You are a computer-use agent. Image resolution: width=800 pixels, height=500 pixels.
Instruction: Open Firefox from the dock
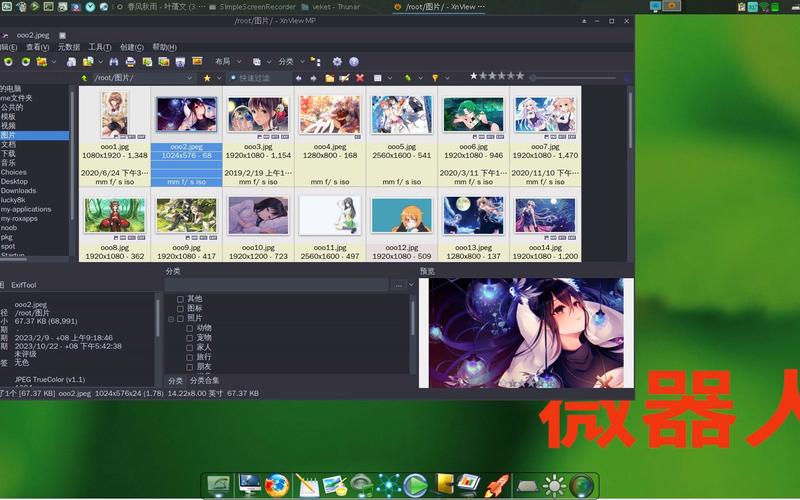pos(277,485)
